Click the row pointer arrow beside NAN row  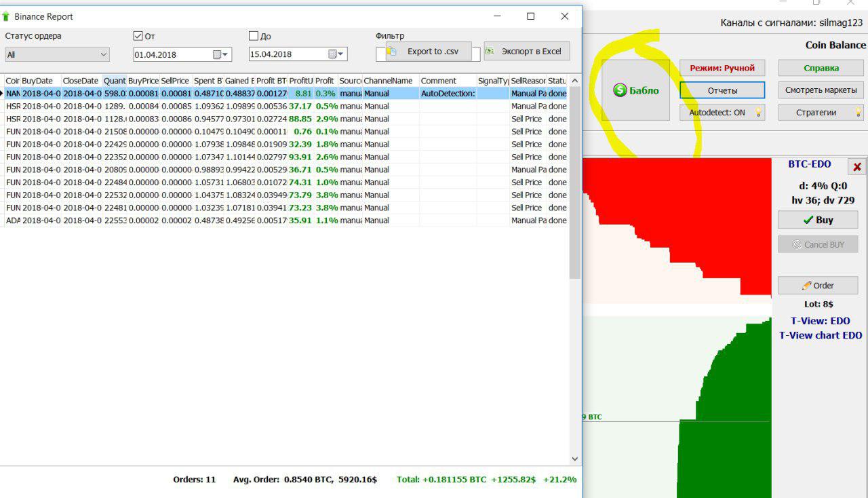pyautogui.click(x=2, y=93)
